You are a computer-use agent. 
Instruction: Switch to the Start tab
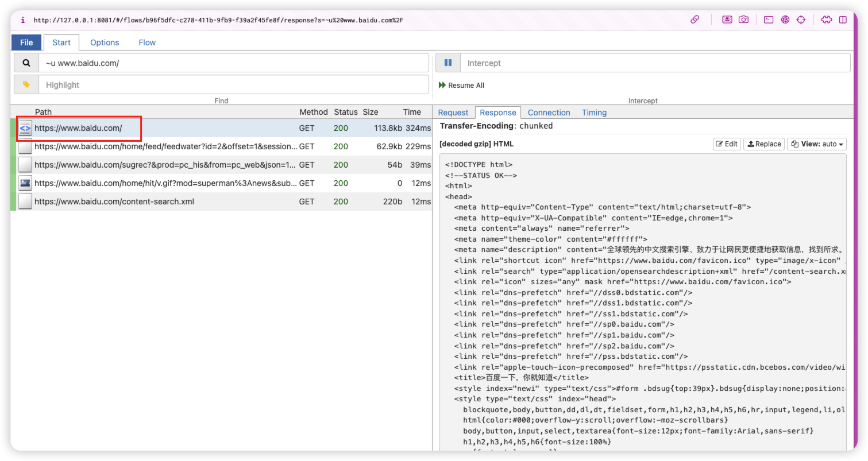61,42
